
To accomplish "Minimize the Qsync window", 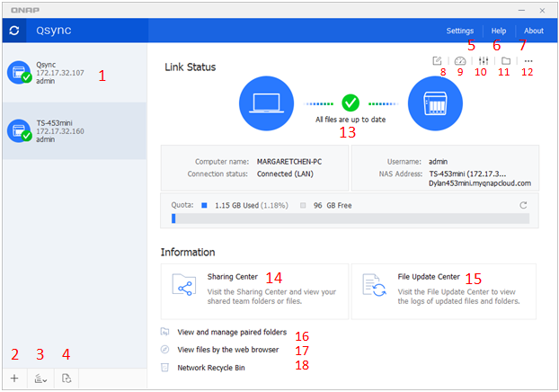I will 521,11.
